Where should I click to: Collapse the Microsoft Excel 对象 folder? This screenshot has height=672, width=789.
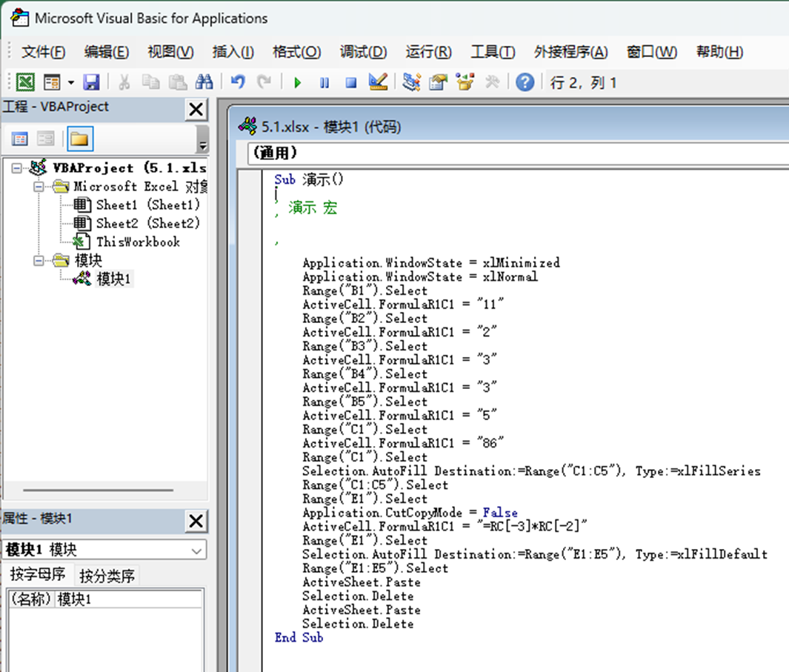[39, 187]
